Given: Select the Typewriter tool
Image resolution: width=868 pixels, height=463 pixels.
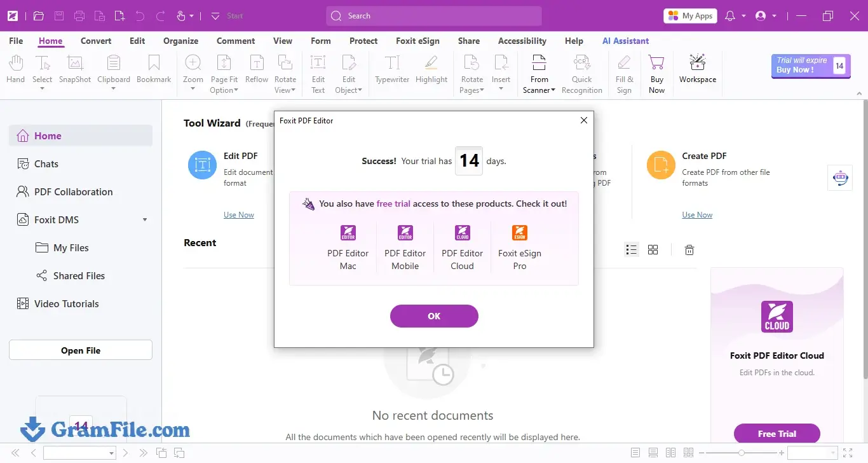Looking at the screenshot, I should (x=393, y=69).
